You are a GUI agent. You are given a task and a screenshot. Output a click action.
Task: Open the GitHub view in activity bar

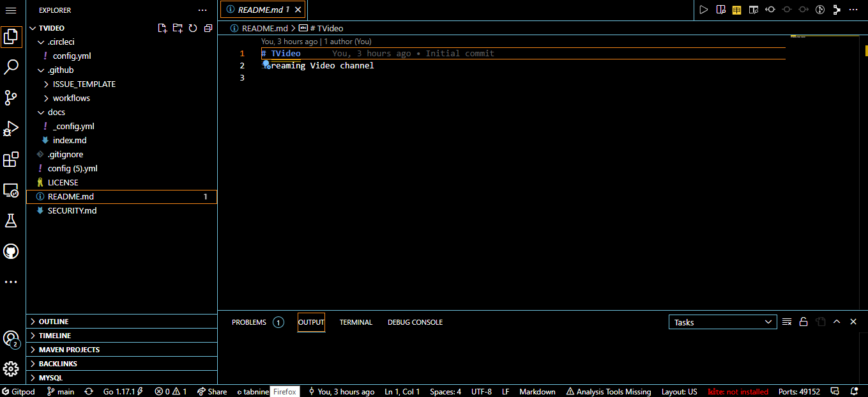tap(11, 251)
